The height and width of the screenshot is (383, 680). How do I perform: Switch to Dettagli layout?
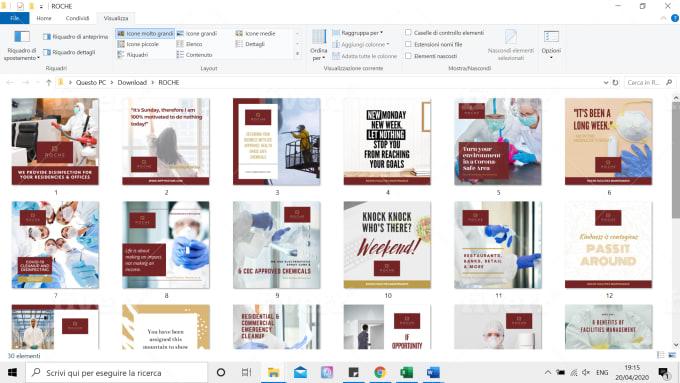pyautogui.click(x=250, y=44)
